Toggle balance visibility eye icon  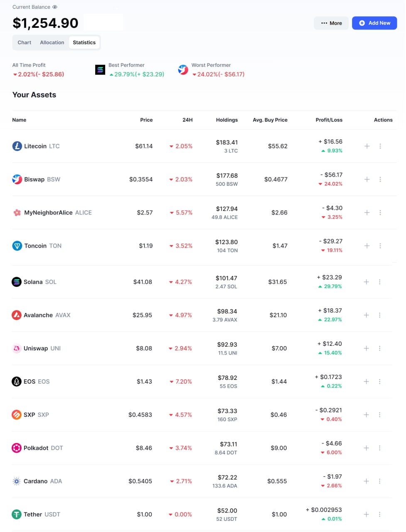click(x=55, y=7)
